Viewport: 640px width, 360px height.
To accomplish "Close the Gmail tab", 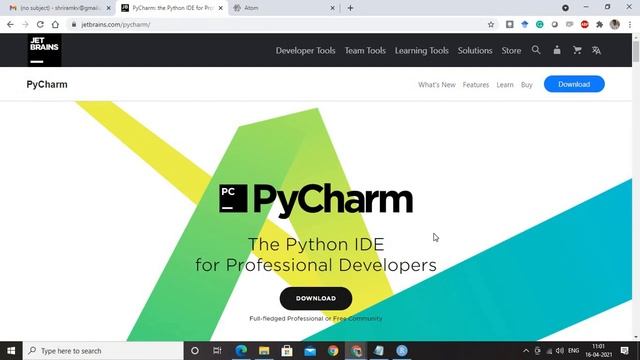I will 109,8.
